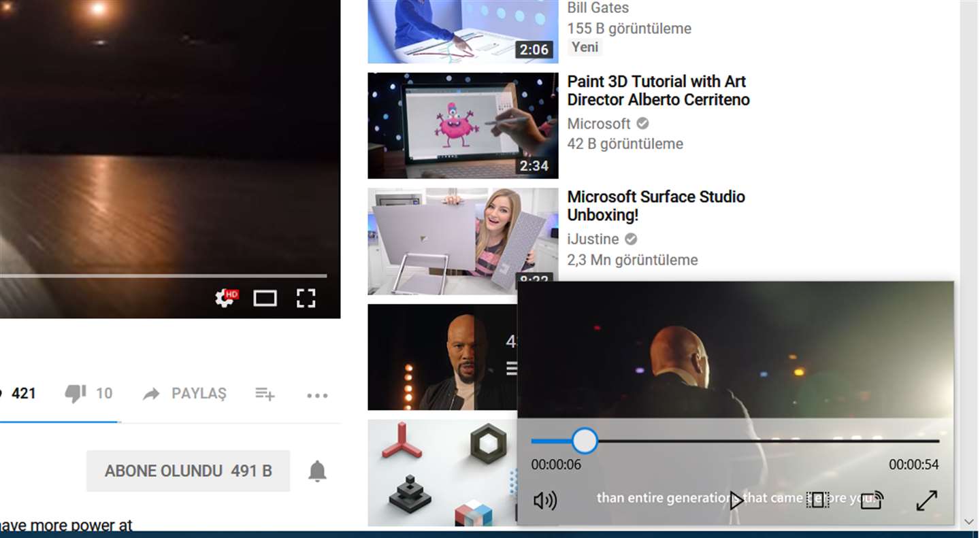The height and width of the screenshot is (538, 980).
Task: Click the PAYLAŞ share button
Action: click(x=184, y=394)
